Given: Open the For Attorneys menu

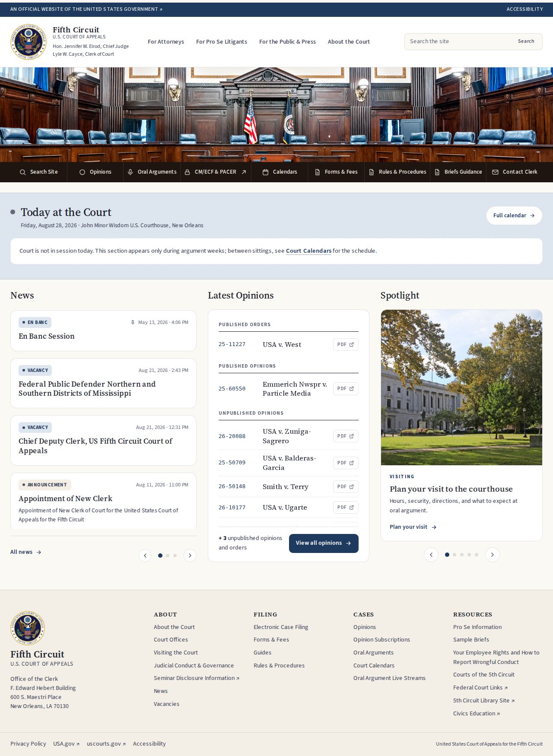Looking at the screenshot, I should pyautogui.click(x=166, y=42).
